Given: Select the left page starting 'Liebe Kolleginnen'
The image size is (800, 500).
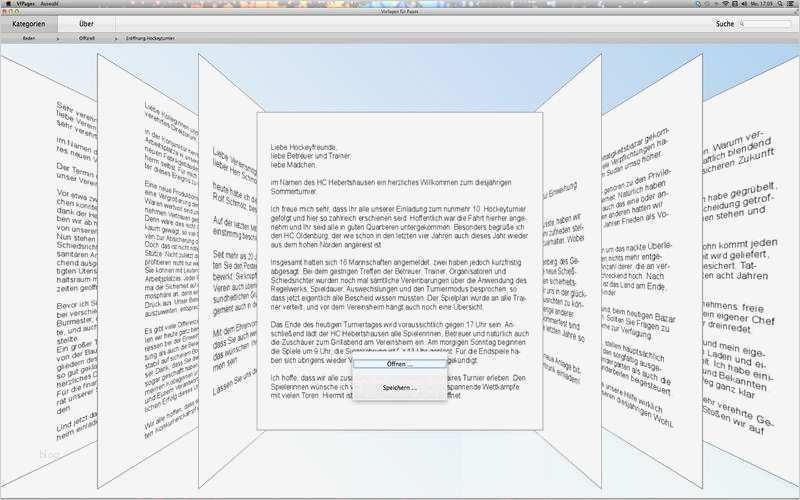Looking at the screenshot, I should (148, 270).
